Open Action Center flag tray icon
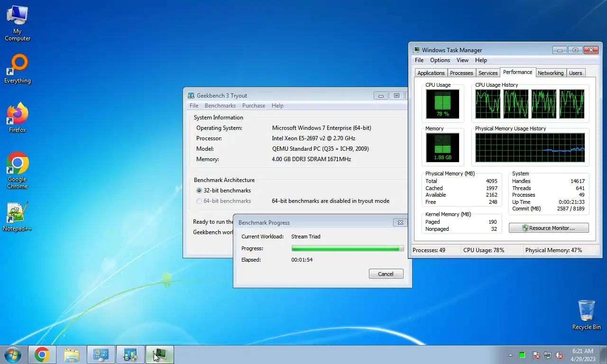 point(536,355)
